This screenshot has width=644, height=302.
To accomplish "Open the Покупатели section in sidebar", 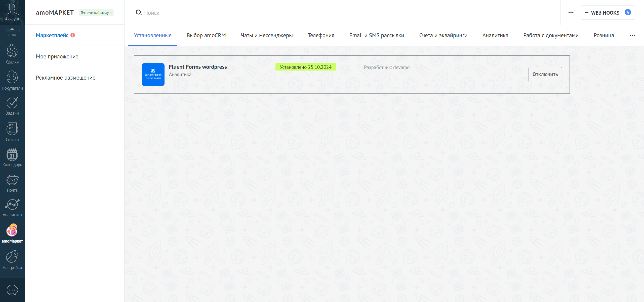I will (12, 81).
